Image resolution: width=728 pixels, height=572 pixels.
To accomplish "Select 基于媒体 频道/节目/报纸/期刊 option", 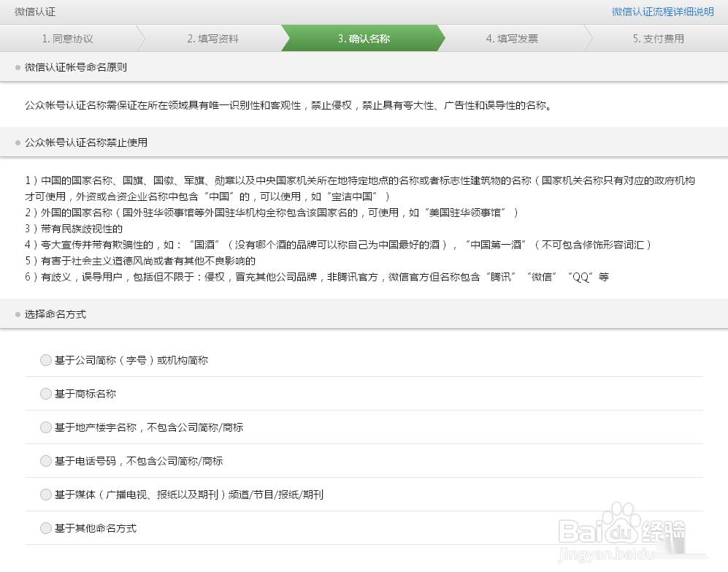I will point(45,495).
